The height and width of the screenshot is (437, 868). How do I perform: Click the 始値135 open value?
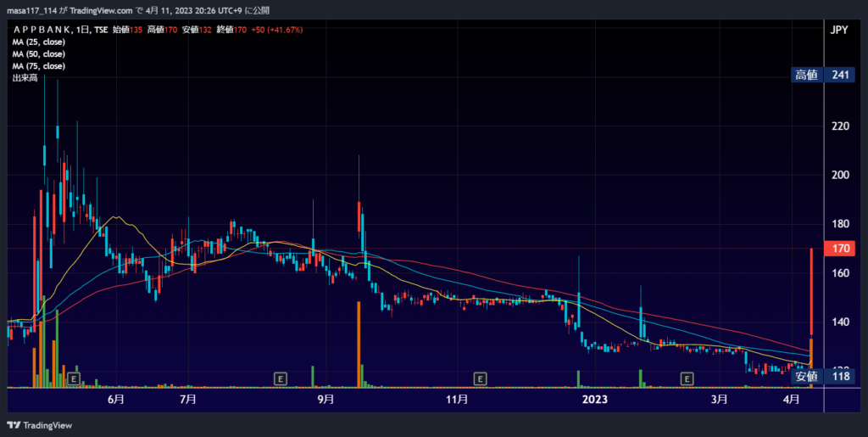(128, 30)
